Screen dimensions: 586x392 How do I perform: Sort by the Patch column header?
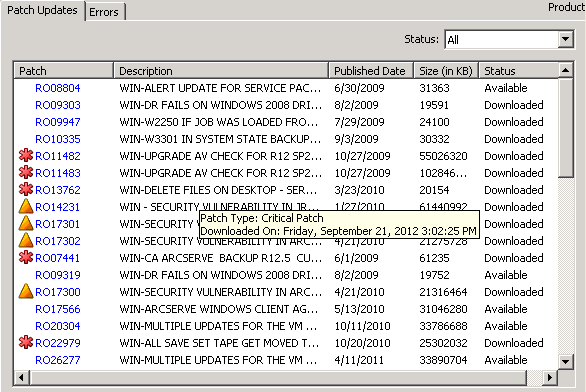tap(64, 71)
